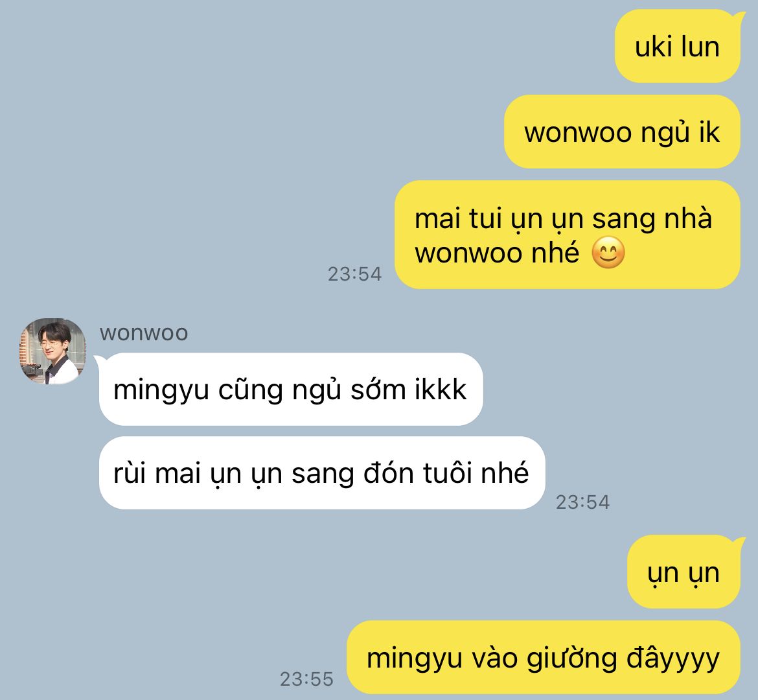Click the 23:54 timestamp beside the yellow bubble
Screen dimensions: 758x700
354,274
